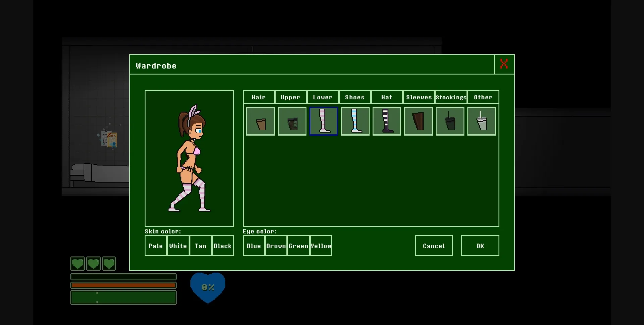Enable the Tan skin color option
Image resolution: width=644 pixels, height=325 pixels.
point(200,246)
